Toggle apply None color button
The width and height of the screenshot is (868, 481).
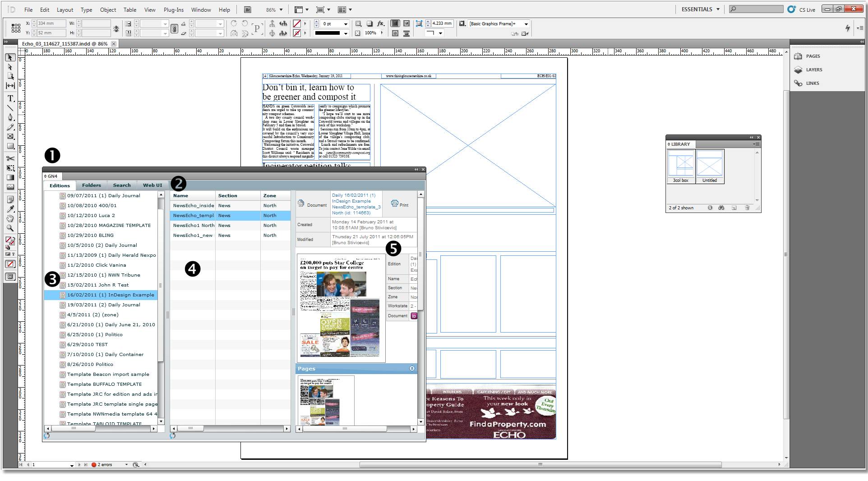pos(10,264)
